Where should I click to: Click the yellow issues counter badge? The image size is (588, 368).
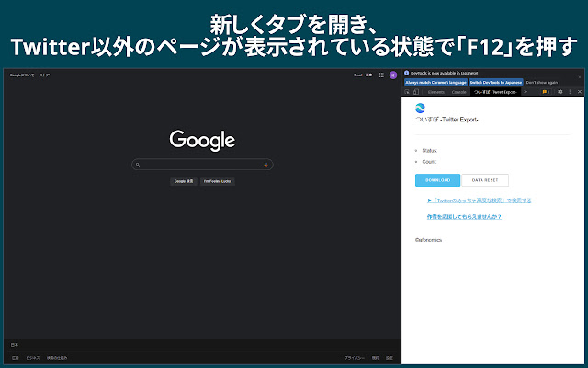546,92
